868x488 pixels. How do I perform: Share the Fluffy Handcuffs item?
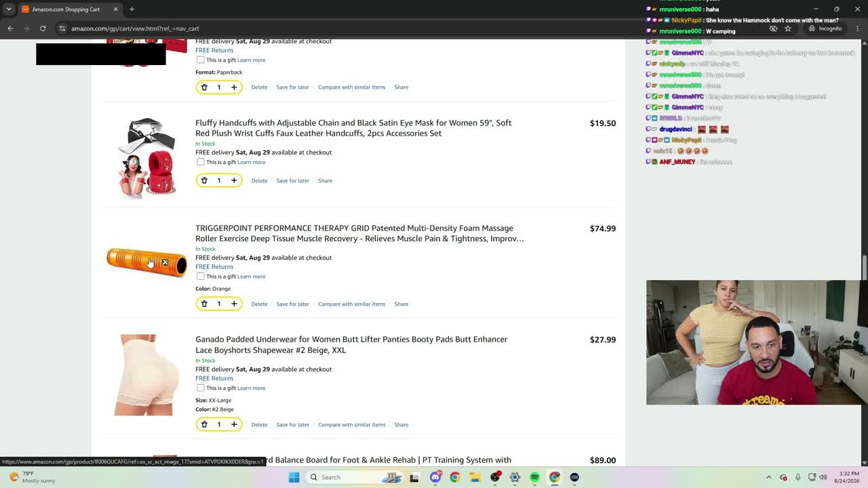325,180
